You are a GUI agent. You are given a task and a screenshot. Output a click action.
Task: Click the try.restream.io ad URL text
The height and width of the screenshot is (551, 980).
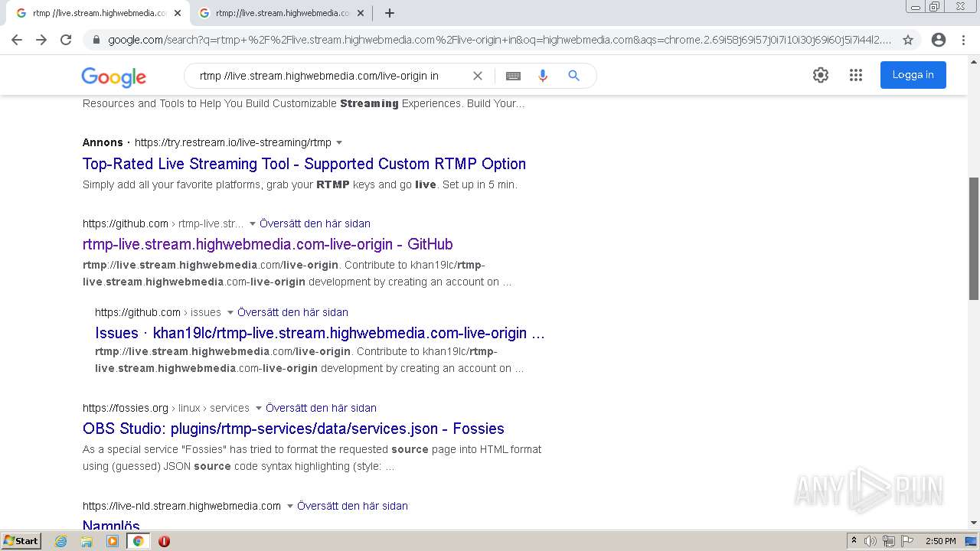233,142
